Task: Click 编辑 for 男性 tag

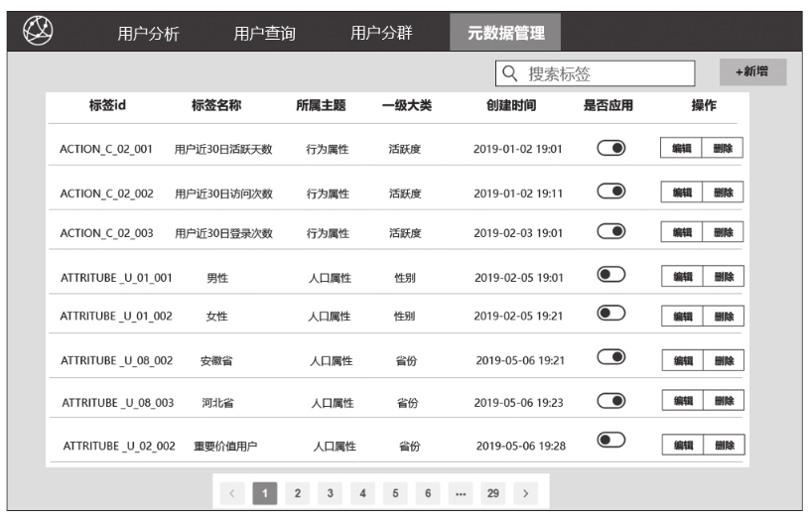Action: [x=682, y=276]
